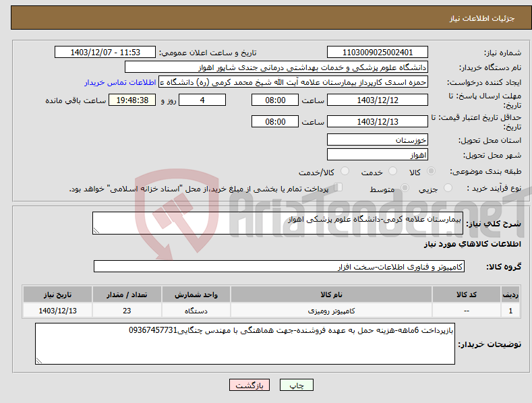Image resolution: width=532 pixels, height=403 pixels.
Task: Click the resize grip of the description textarea
Action: [96, 230]
